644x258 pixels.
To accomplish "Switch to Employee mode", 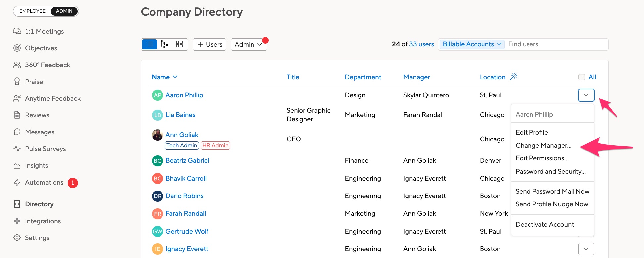I will [32, 11].
